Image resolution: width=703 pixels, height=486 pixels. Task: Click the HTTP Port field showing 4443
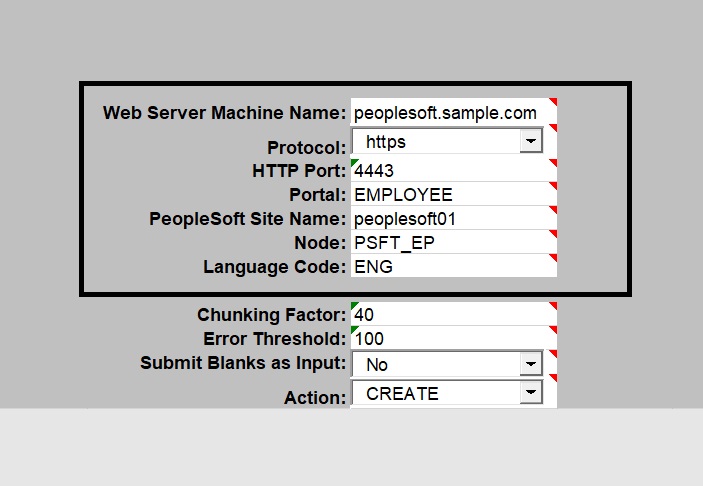point(454,170)
